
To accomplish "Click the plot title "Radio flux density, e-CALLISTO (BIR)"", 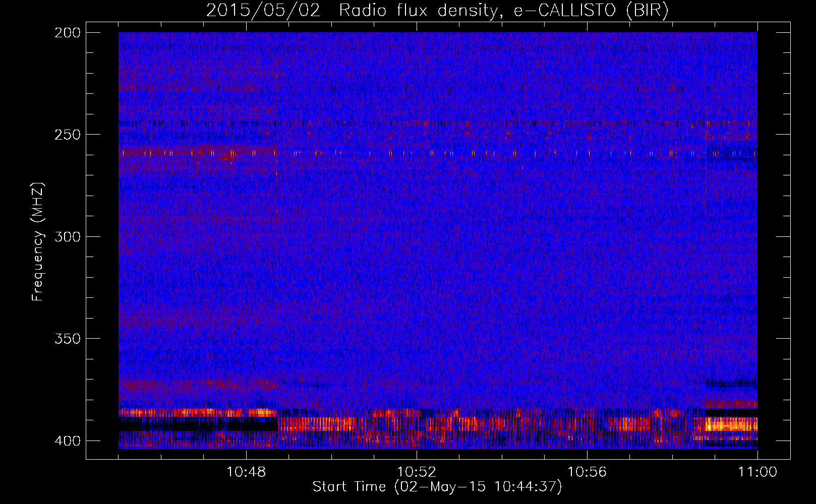I will coord(503,11).
